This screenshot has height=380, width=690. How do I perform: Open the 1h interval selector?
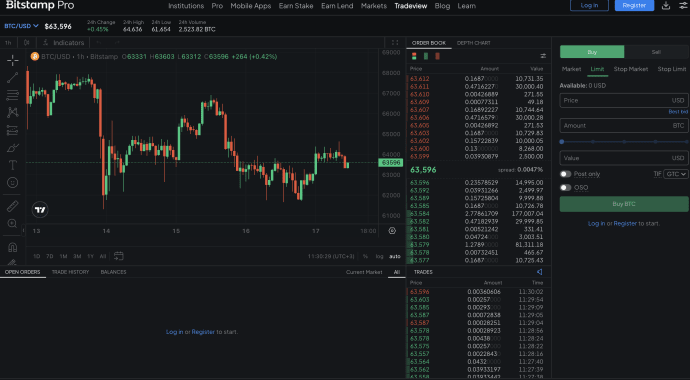click(8, 43)
